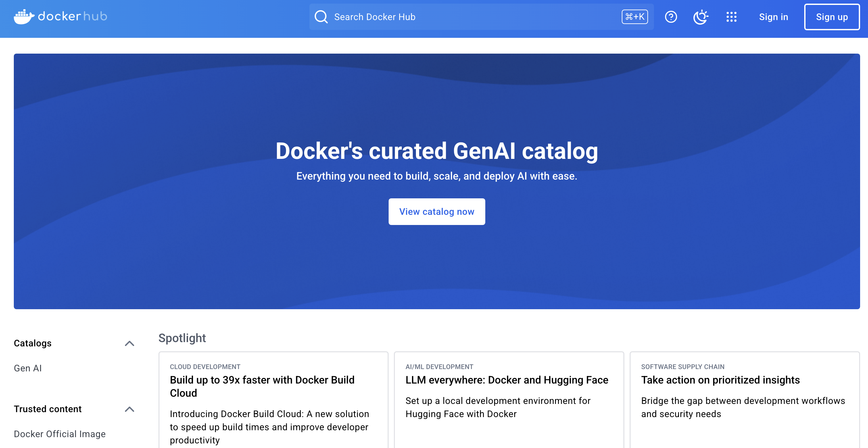The width and height of the screenshot is (868, 448).
Task: Click the Docker Hub whale logo
Action: click(x=24, y=16)
